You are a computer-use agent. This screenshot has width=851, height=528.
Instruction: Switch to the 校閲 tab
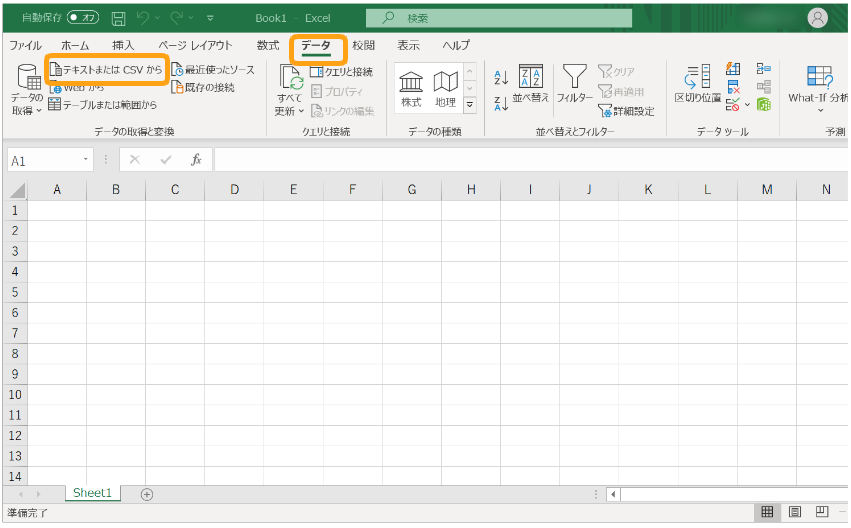pyautogui.click(x=363, y=46)
